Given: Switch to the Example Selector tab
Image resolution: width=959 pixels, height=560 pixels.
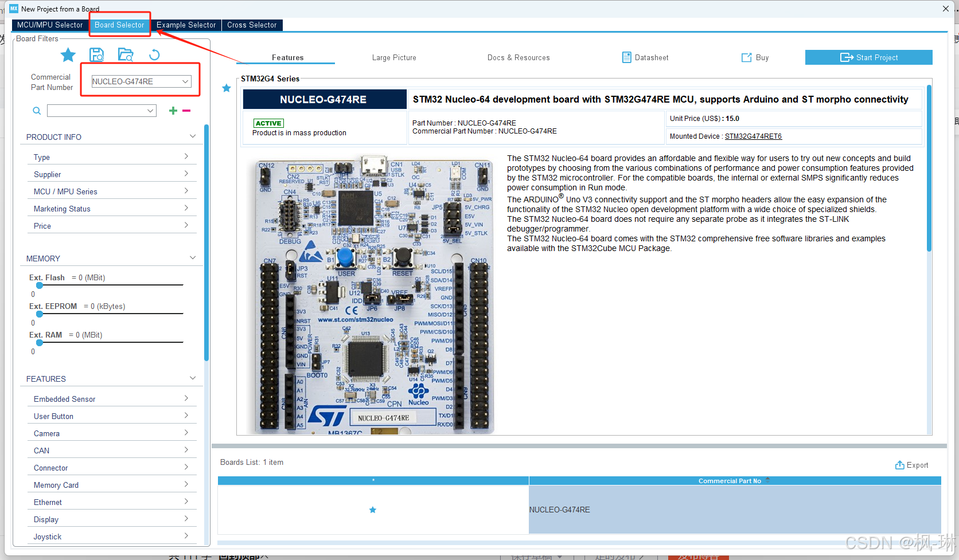Looking at the screenshot, I should (186, 25).
